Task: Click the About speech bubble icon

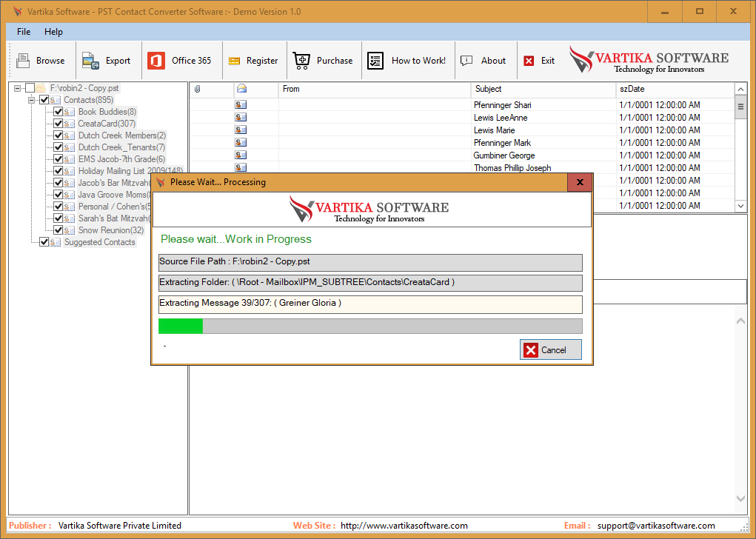Action: pyautogui.click(x=466, y=61)
